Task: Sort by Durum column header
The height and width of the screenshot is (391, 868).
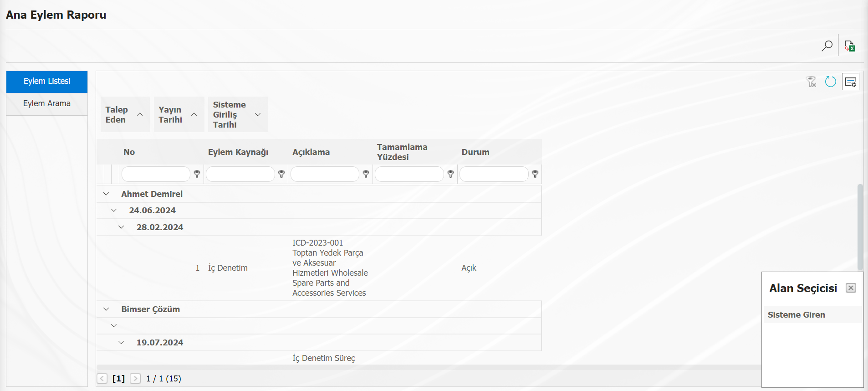Action: click(475, 152)
